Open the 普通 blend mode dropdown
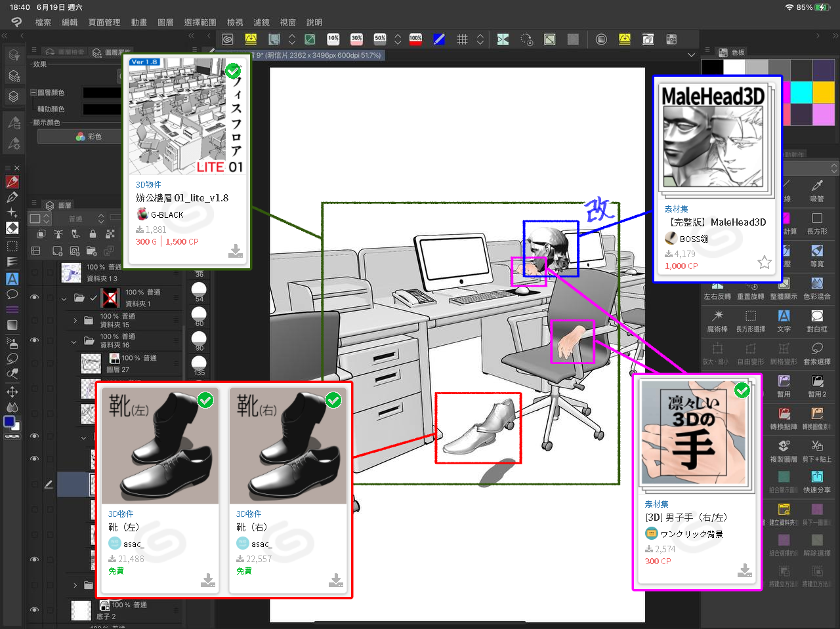 pos(86,218)
